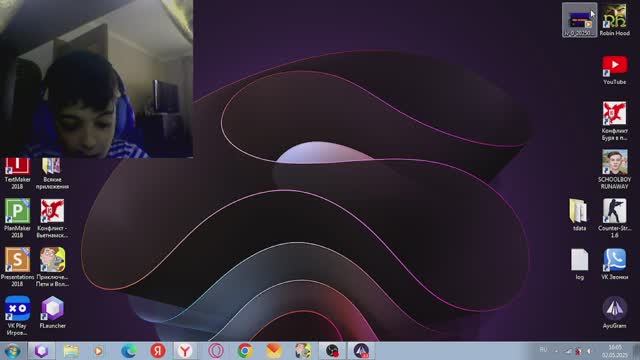The width and height of the screenshot is (640, 360).
Task: Click the webcam overlay video
Action: [96, 78]
